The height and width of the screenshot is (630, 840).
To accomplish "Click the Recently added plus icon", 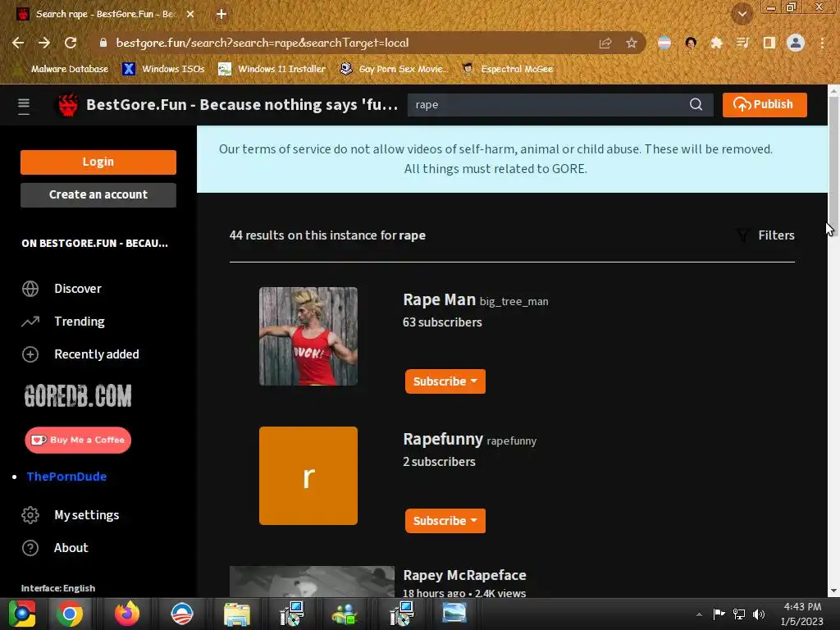I will coord(30,354).
